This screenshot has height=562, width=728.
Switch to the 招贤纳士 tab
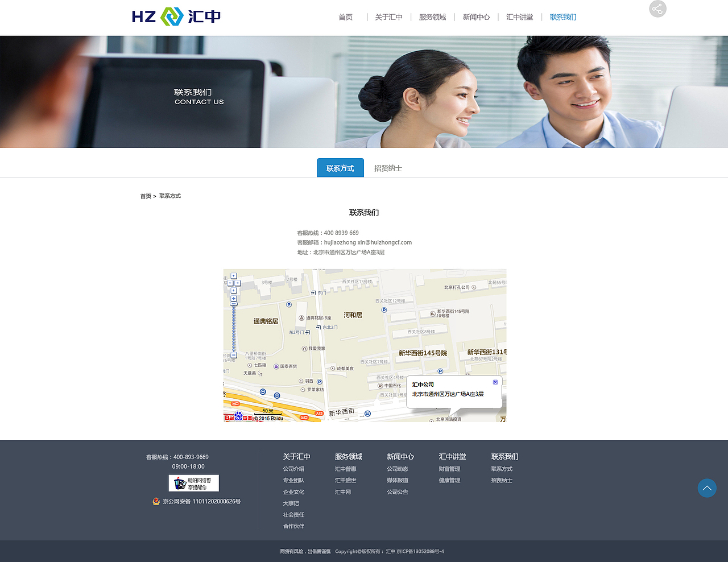pyautogui.click(x=388, y=168)
